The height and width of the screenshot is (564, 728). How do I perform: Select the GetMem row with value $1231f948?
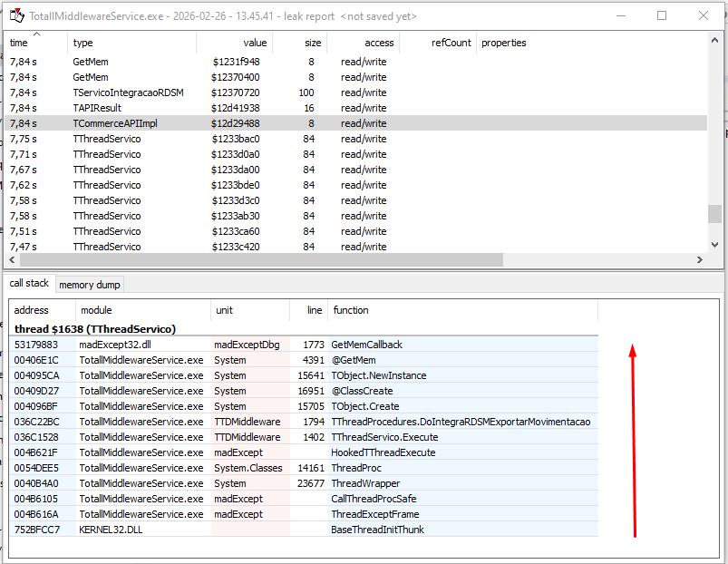coord(355,62)
